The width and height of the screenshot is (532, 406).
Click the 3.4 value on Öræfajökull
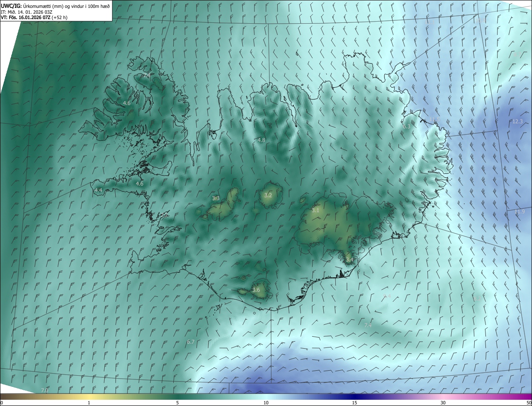coord(350,260)
